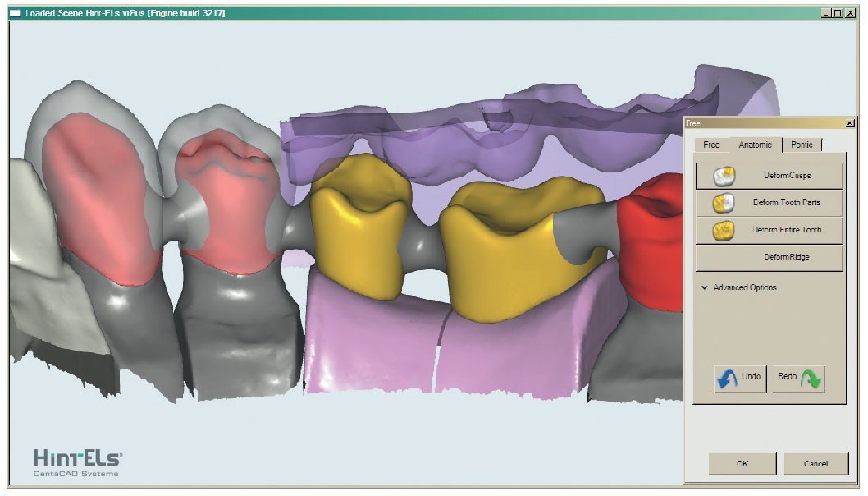Confirm changes with the OK button
The height and width of the screenshot is (496, 868).
click(742, 464)
